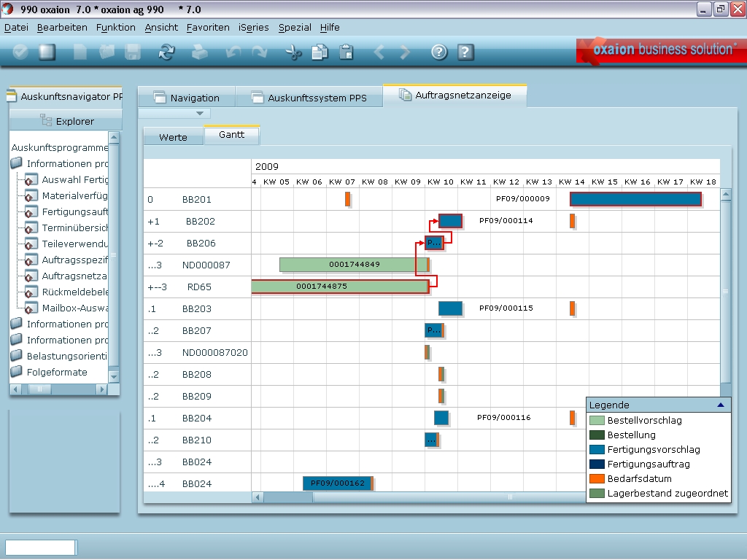
Task: Click the copy documents toolbar icon
Action: [320, 52]
